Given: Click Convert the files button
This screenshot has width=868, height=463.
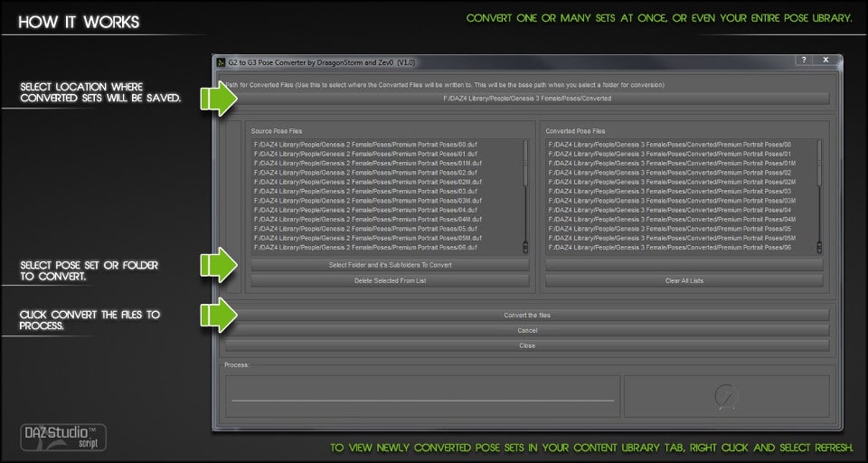Looking at the screenshot, I should coord(527,315).
